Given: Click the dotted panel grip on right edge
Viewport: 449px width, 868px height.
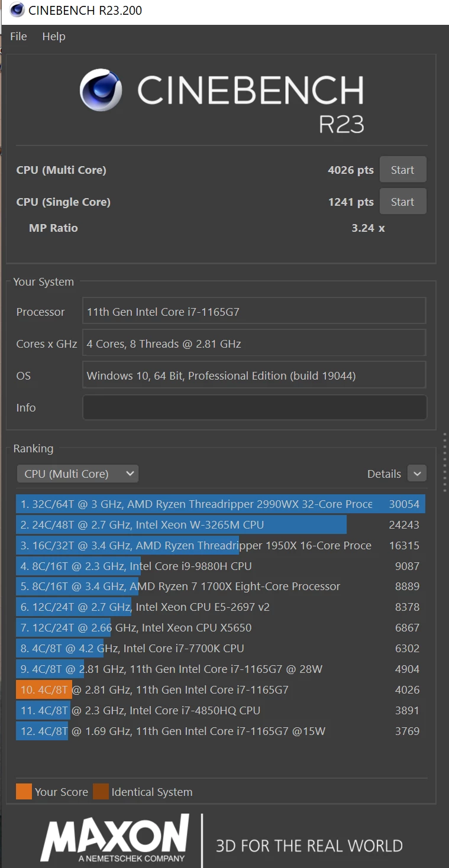Looking at the screenshot, I should click(x=445, y=462).
